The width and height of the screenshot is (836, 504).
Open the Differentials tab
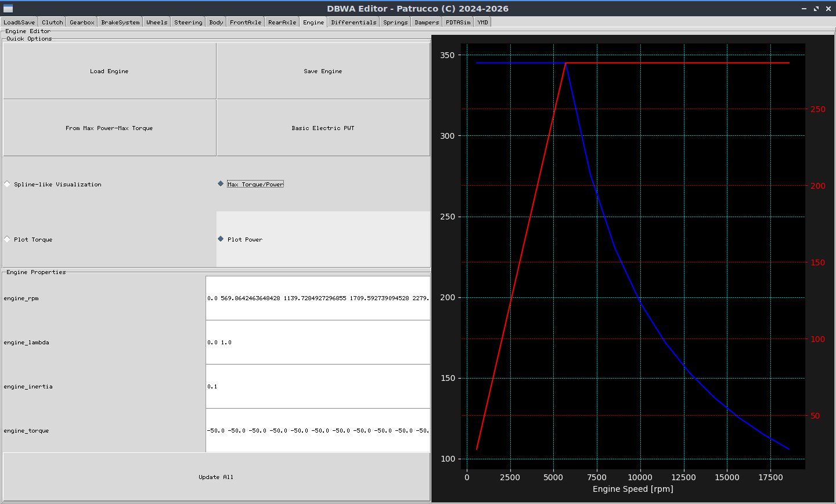click(354, 22)
